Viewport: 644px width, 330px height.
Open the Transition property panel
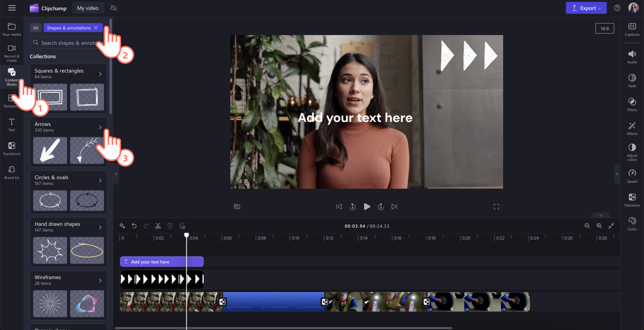(632, 200)
